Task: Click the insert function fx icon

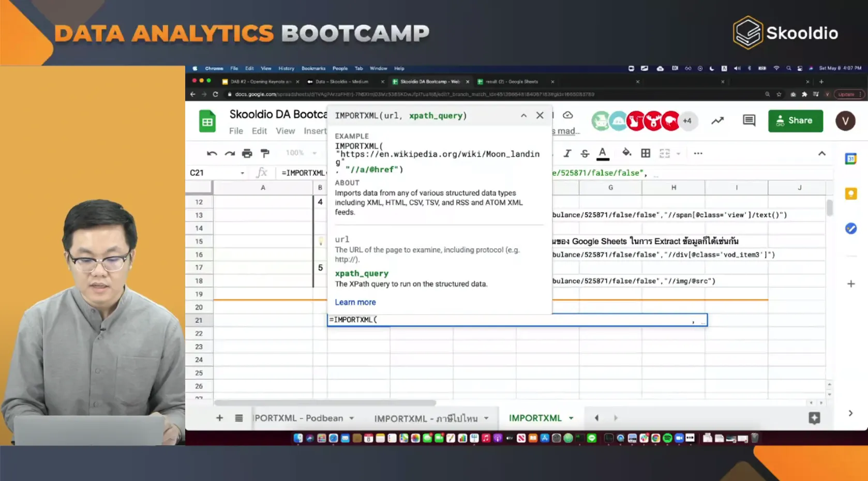Action: pos(262,172)
